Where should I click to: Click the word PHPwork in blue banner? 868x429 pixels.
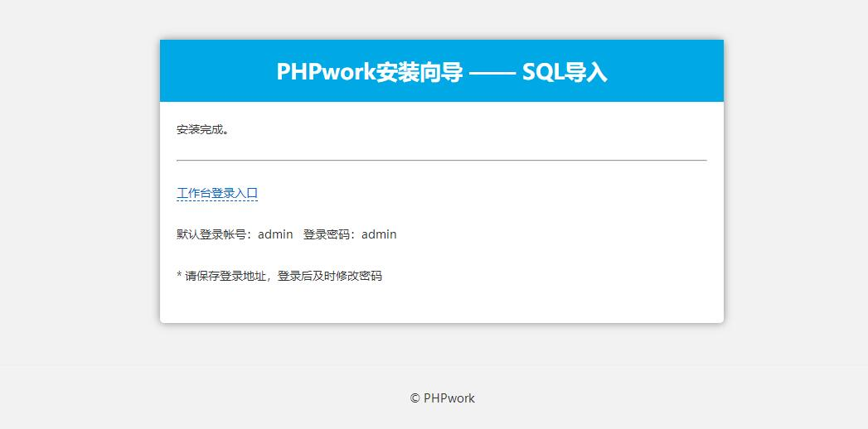pyautogui.click(x=325, y=72)
